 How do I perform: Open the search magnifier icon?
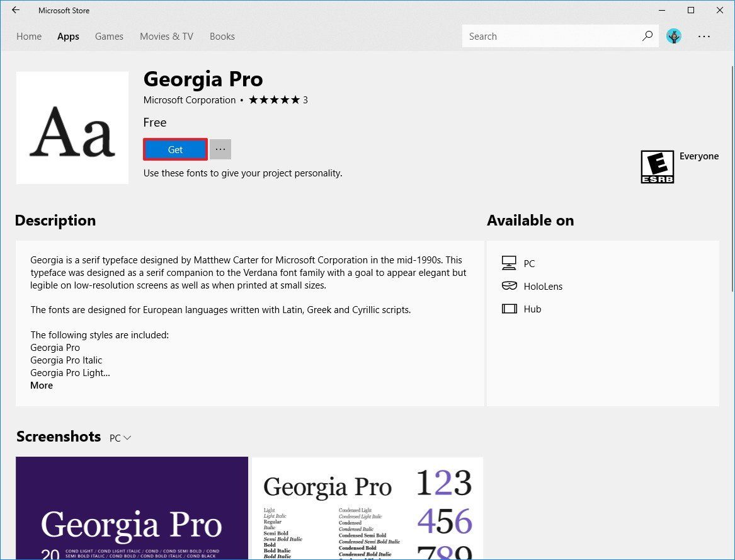[x=647, y=36]
